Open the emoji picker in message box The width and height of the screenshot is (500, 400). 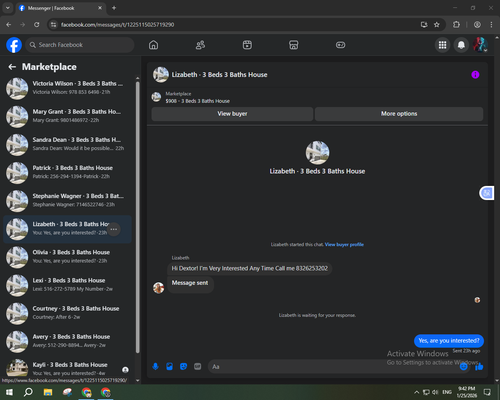click(x=464, y=367)
